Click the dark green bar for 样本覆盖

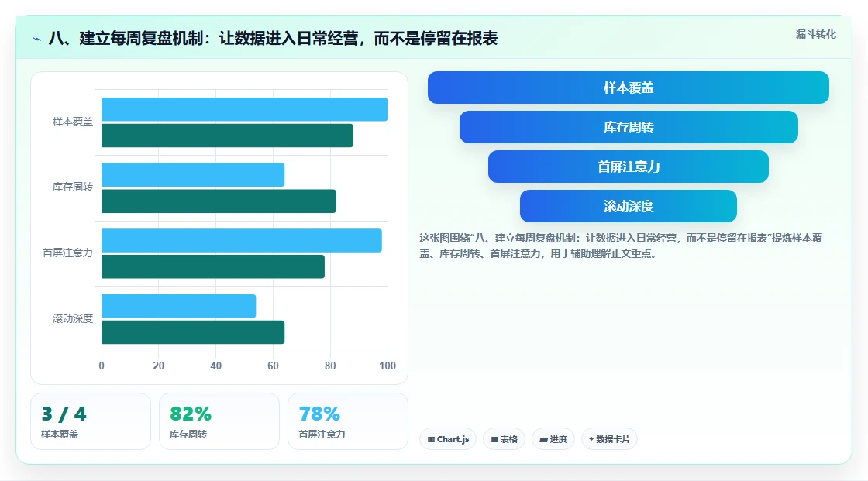(228, 136)
